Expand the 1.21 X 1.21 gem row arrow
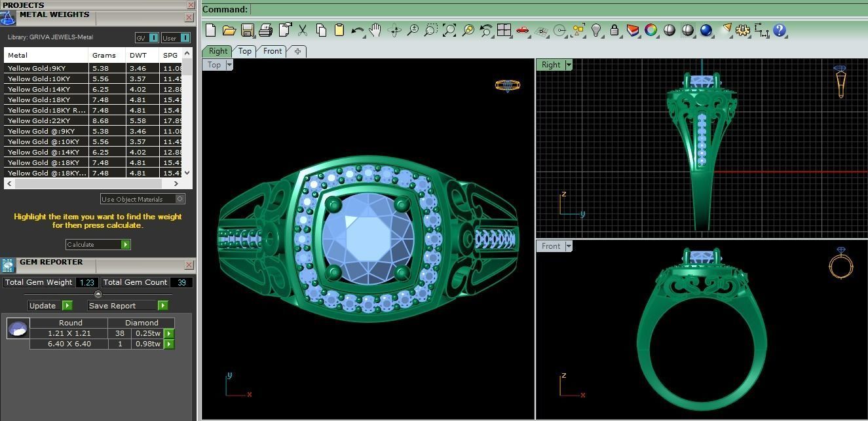This screenshot has height=421, width=868. [x=169, y=333]
